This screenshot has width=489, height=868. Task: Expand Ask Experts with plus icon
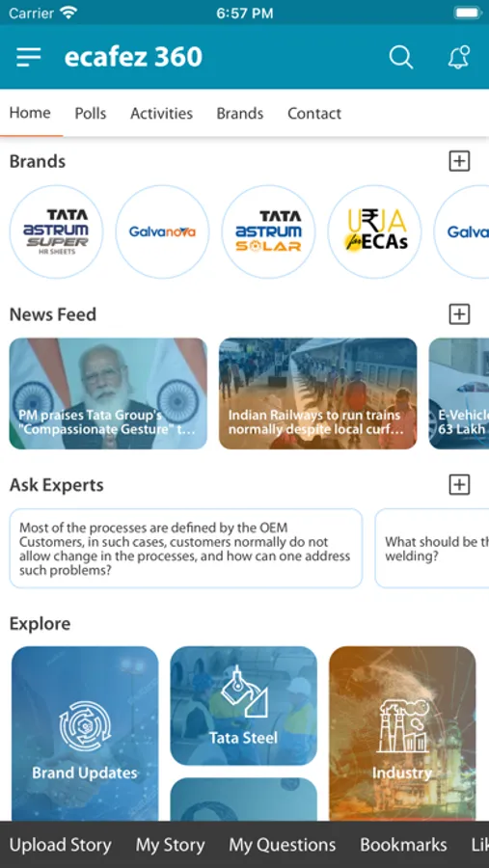pyautogui.click(x=458, y=484)
